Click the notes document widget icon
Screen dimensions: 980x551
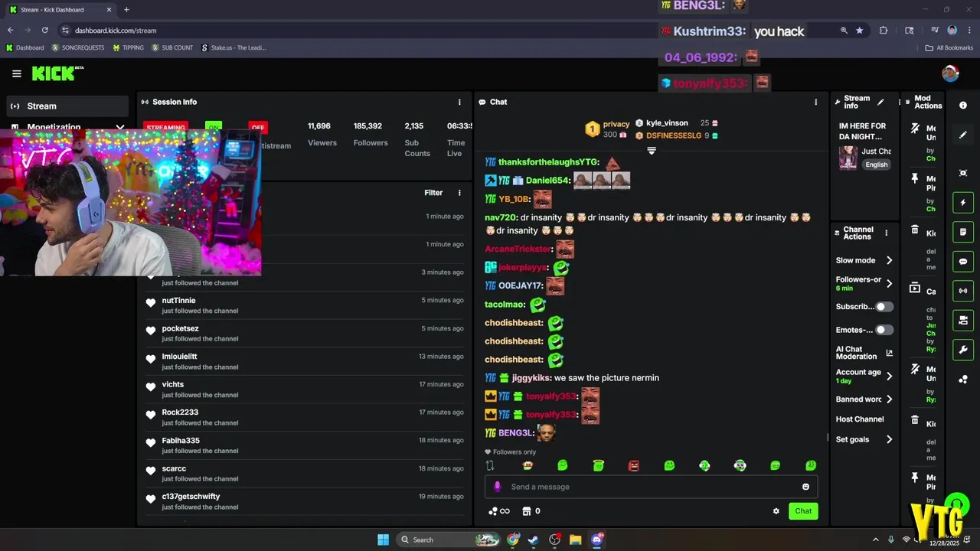(963, 232)
